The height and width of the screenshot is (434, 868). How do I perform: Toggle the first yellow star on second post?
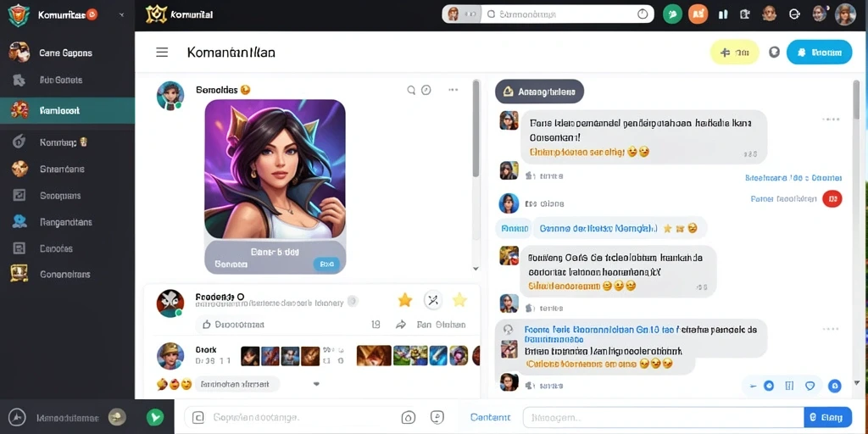[x=405, y=300]
